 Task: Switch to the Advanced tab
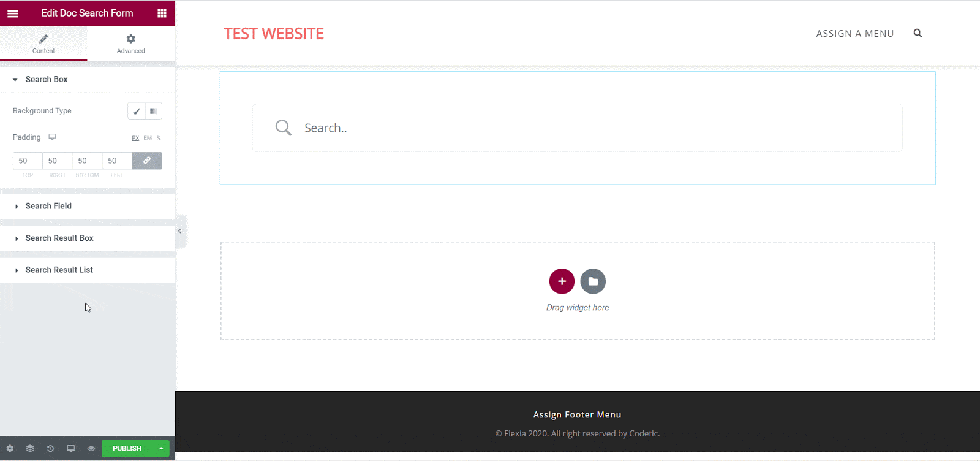click(130, 44)
